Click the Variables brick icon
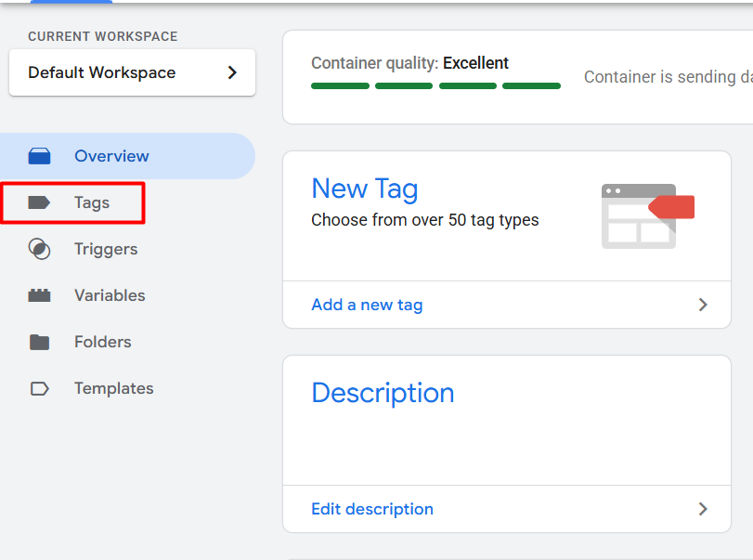 pyautogui.click(x=39, y=295)
